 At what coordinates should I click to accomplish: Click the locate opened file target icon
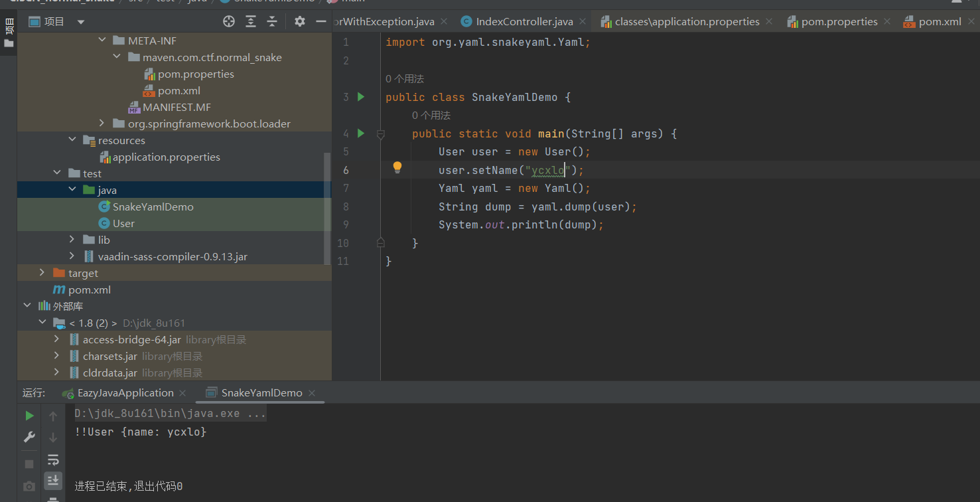coord(229,22)
